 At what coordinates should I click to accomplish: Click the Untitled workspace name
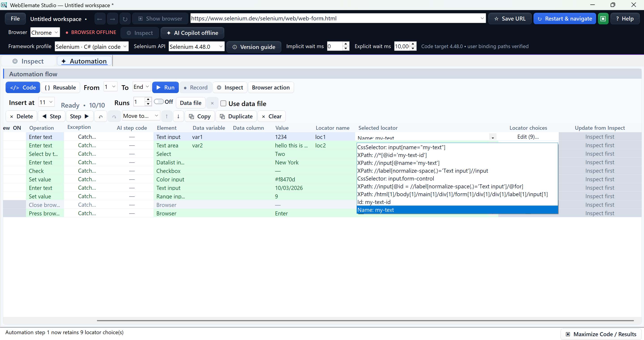point(56,19)
